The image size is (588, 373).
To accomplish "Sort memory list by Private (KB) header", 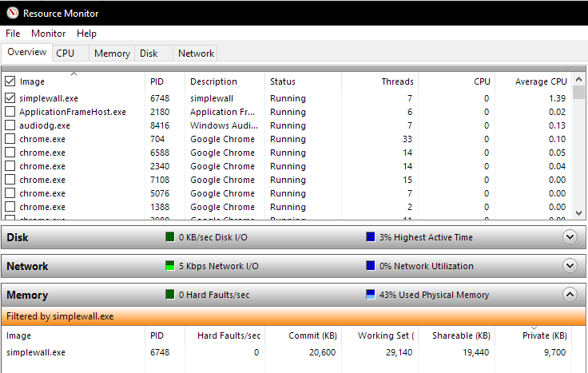I will (545, 335).
